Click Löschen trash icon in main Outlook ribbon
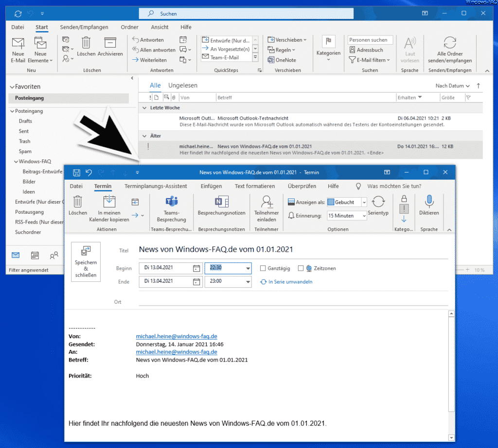This screenshot has height=448, width=498. 86,47
